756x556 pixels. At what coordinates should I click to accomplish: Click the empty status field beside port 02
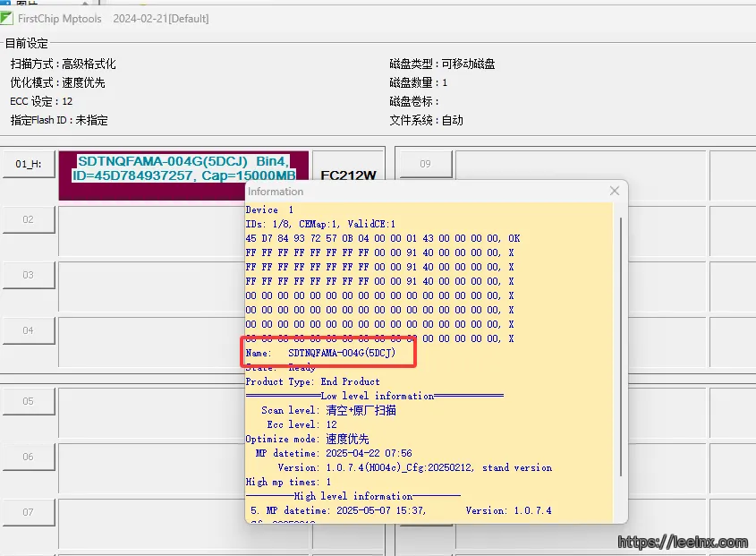pos(150,231)
